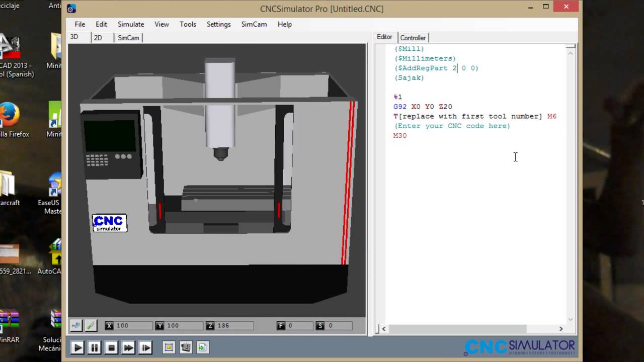Click the blue view tool icon
The height and width of the screenshot is (362, 644).
[76, 325]
